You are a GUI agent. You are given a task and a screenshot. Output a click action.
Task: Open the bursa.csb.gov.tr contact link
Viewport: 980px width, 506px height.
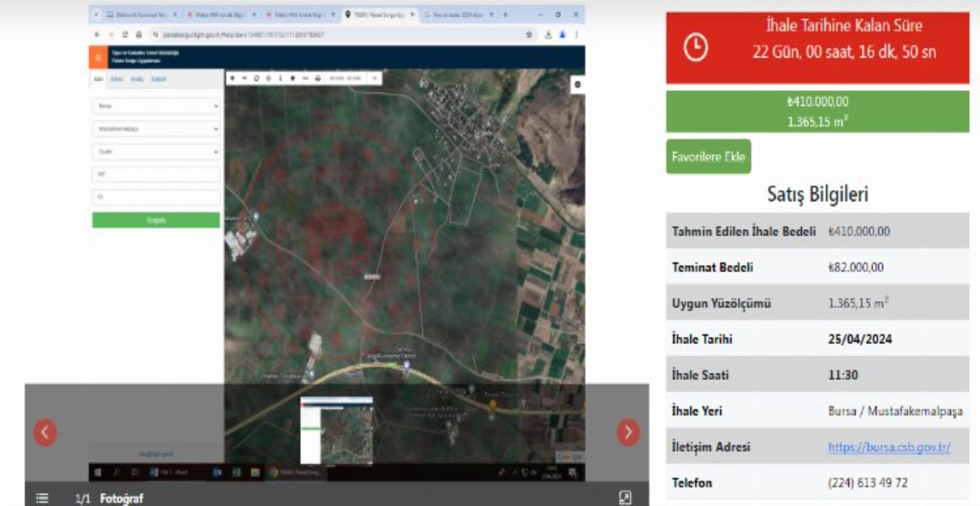(889, 447)
